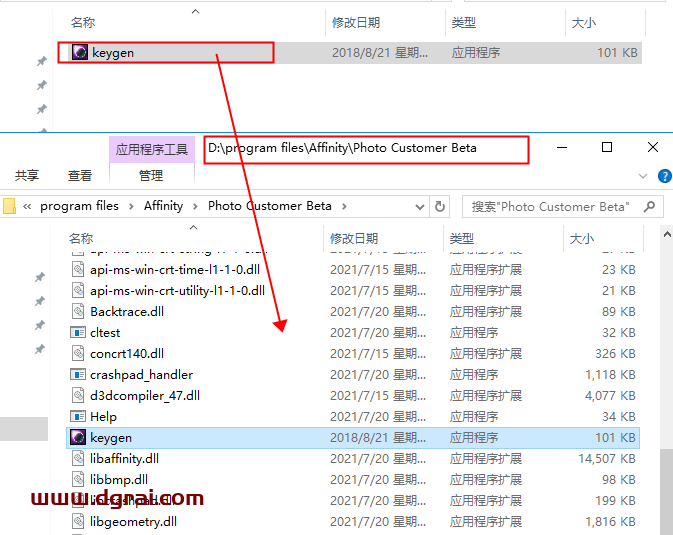
Task: Click libaffinity.dll file icon
Action: pyautogui.click(x=78, y=459)
